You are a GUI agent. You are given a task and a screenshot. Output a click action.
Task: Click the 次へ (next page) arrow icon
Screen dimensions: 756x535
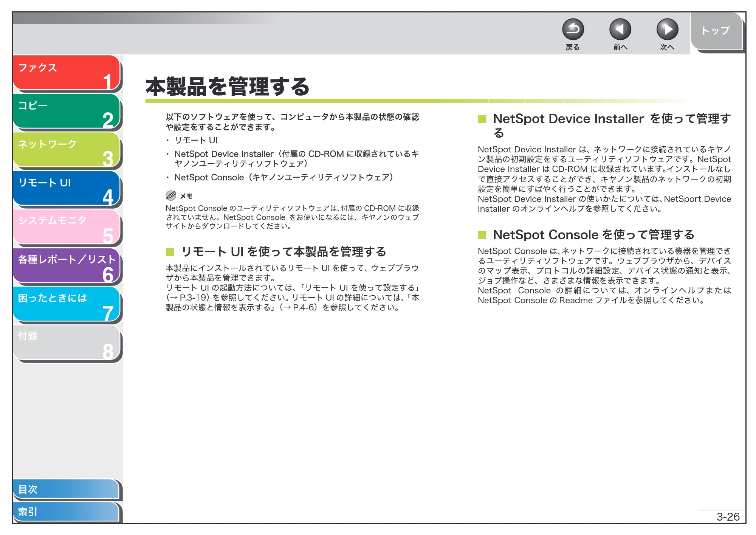point(667,29)
